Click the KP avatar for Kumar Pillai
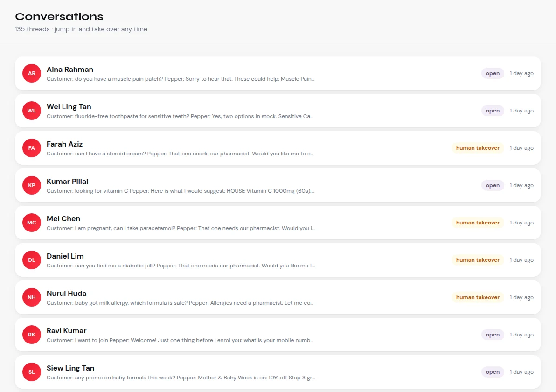Image resolution: width=556 pixels, height=392 pixels. 32,185
